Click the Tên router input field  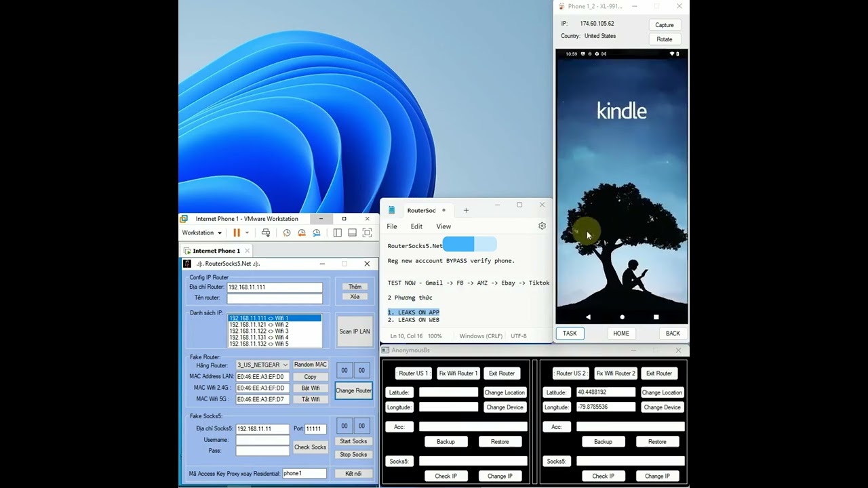[x=275, y=298]
